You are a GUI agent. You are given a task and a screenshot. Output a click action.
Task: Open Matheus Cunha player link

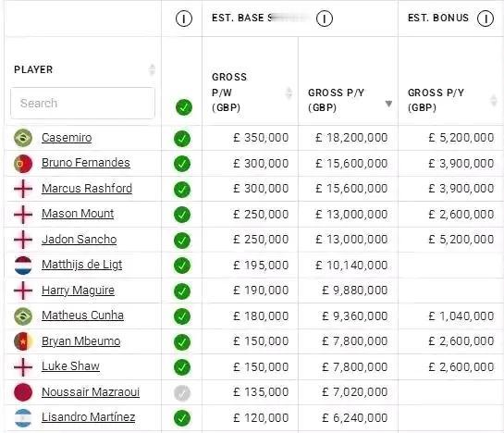pyautogui.click(x=82, y=315)
